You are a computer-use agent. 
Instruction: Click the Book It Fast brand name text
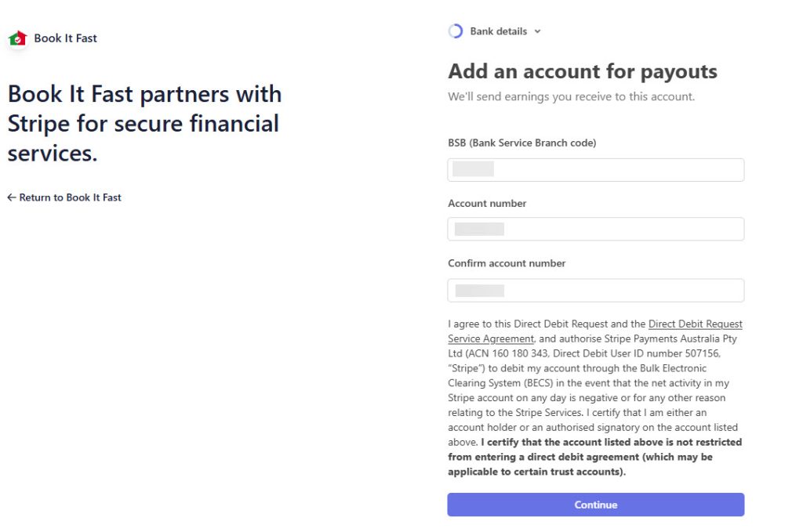tap(65, 38)
